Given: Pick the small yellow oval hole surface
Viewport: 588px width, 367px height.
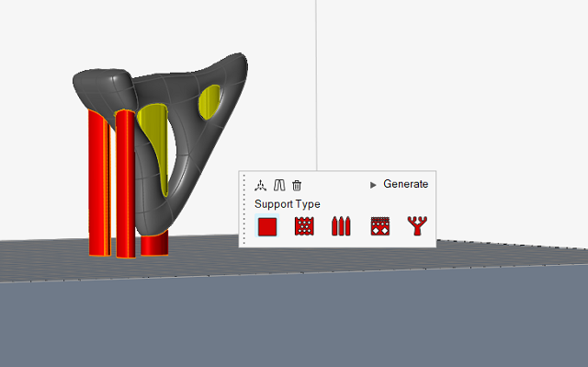Looking at the screenshot, I should coord(209,102).
